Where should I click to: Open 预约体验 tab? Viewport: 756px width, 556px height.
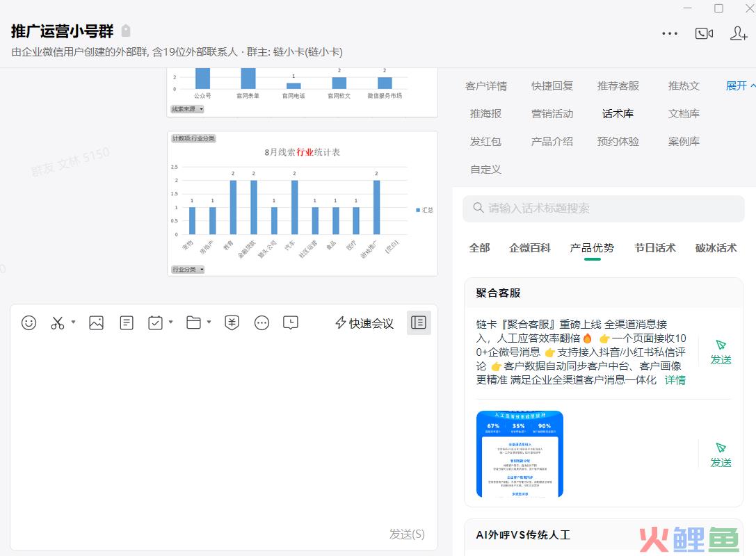618,142
